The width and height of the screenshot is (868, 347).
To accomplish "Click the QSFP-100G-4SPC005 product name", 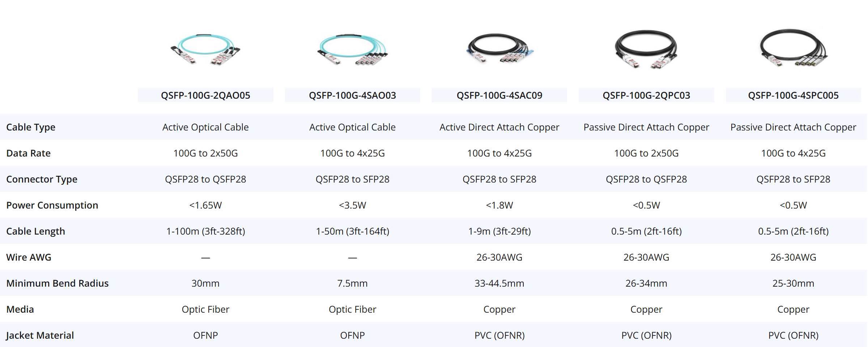I will [x=793, y=95].
